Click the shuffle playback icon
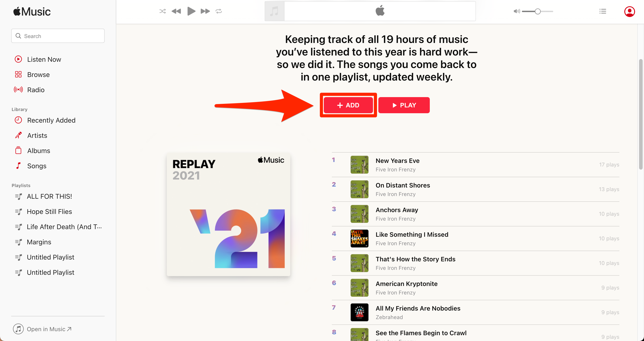Viewport: 644px width, 341px height. pos(162,11)
